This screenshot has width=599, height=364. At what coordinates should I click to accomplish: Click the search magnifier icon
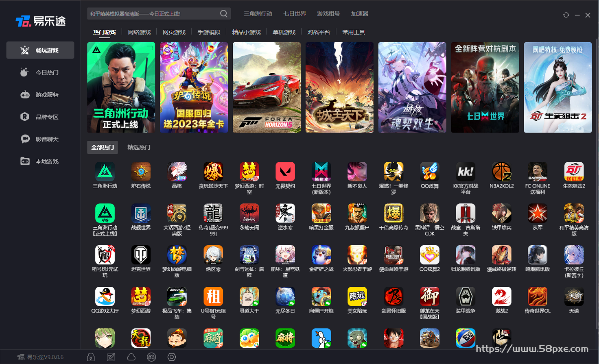[x=224, y=14]
